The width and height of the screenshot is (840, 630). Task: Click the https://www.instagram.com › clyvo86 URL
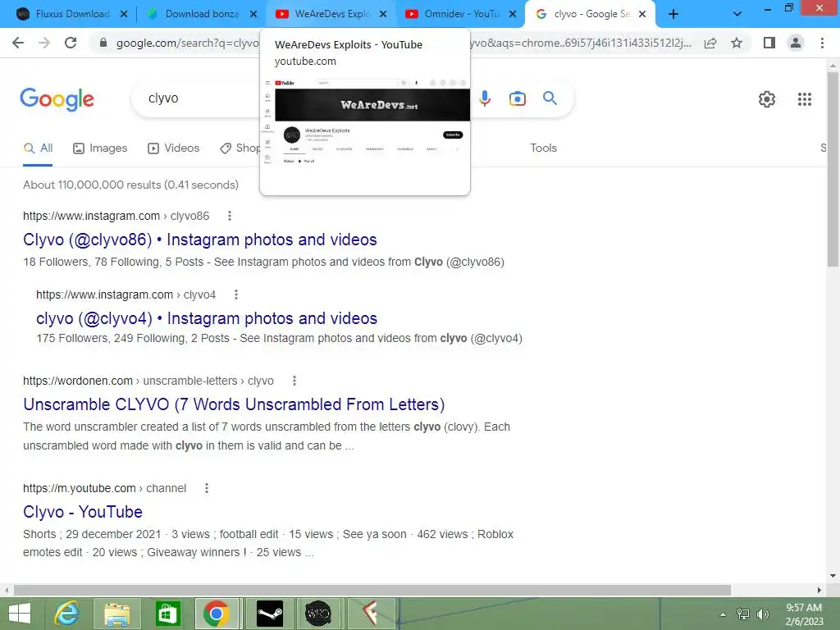(116, 216)
